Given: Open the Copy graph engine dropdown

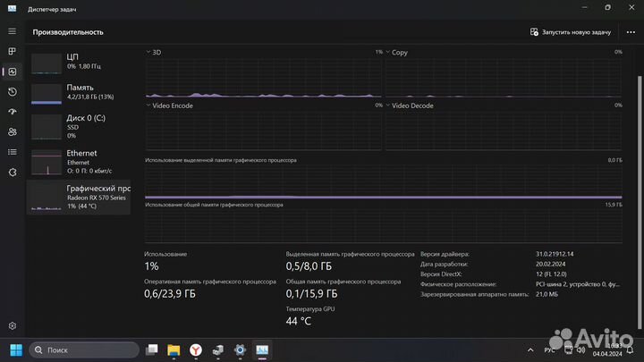Looking at the screenshot, I should point(388,53).
